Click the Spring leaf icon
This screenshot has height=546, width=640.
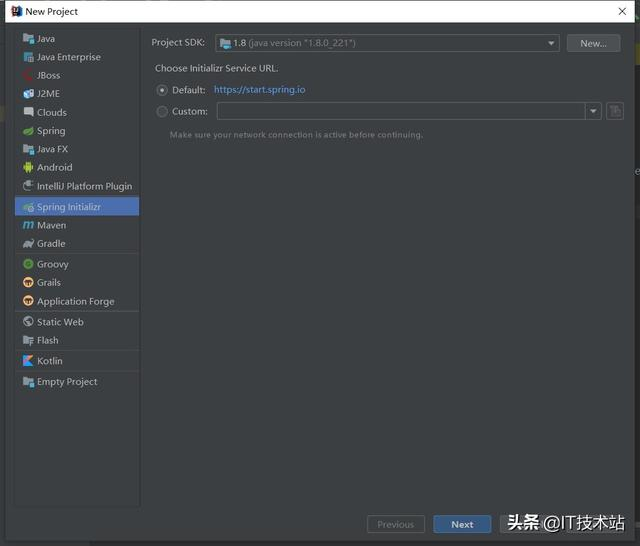pyautogui.click(x=28, y=131)
